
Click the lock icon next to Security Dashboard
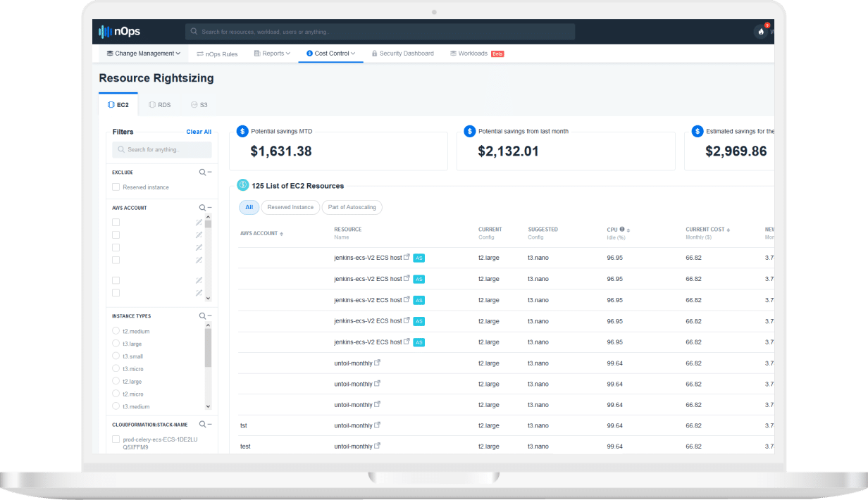tap(375, 54)
